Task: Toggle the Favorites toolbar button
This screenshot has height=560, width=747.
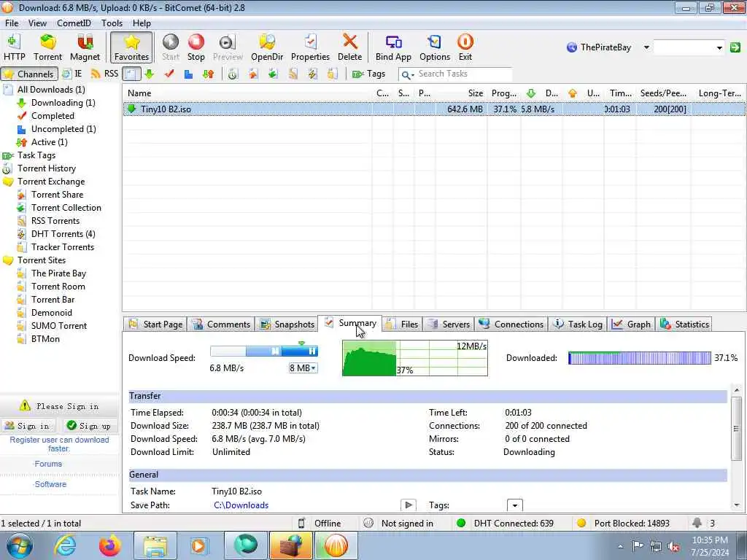Action: [131, 47]
